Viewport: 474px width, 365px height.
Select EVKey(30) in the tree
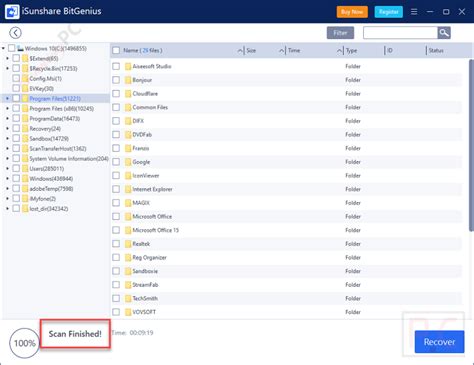41,88
